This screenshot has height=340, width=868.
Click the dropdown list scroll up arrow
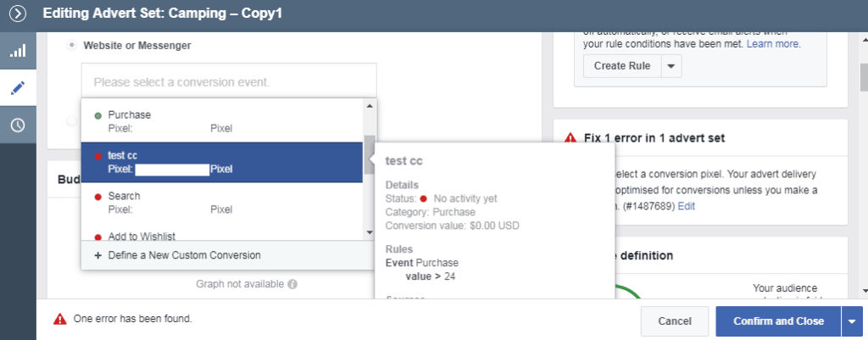tap(370, 106)
